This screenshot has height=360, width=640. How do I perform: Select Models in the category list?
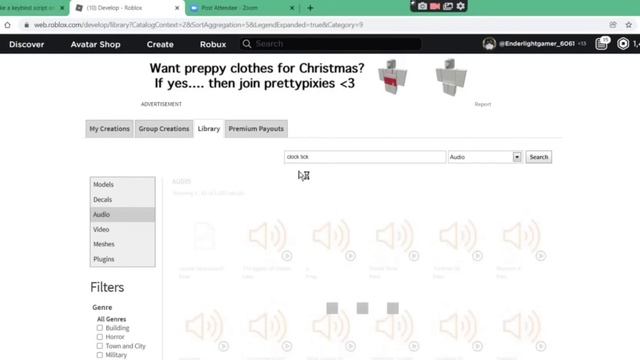click(122, 184)
